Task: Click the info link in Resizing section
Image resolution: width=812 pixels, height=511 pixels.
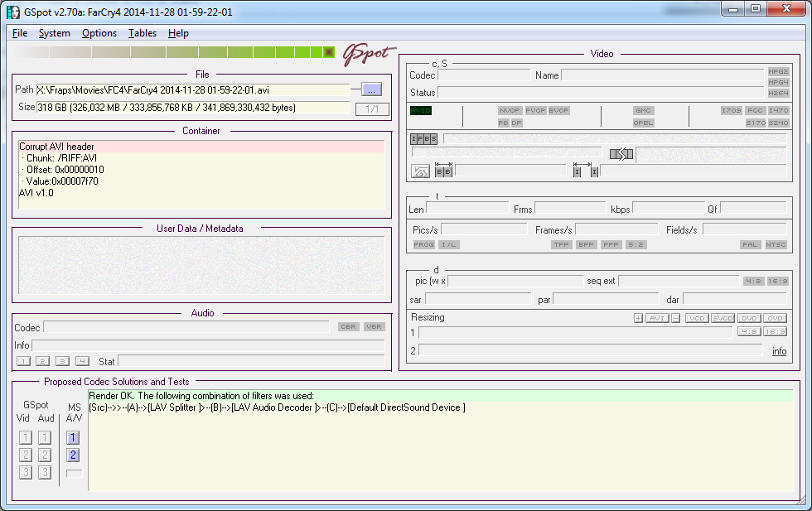Action: [780, 351]
